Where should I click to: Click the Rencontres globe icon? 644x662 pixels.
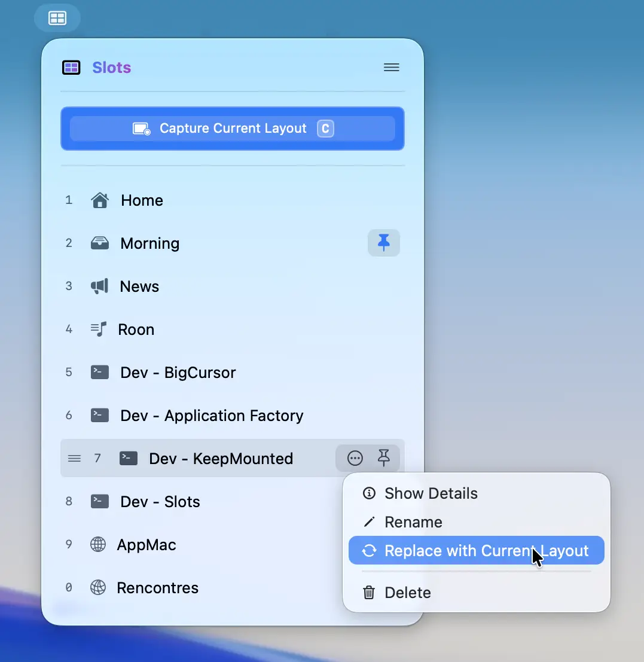pos(98,587)
